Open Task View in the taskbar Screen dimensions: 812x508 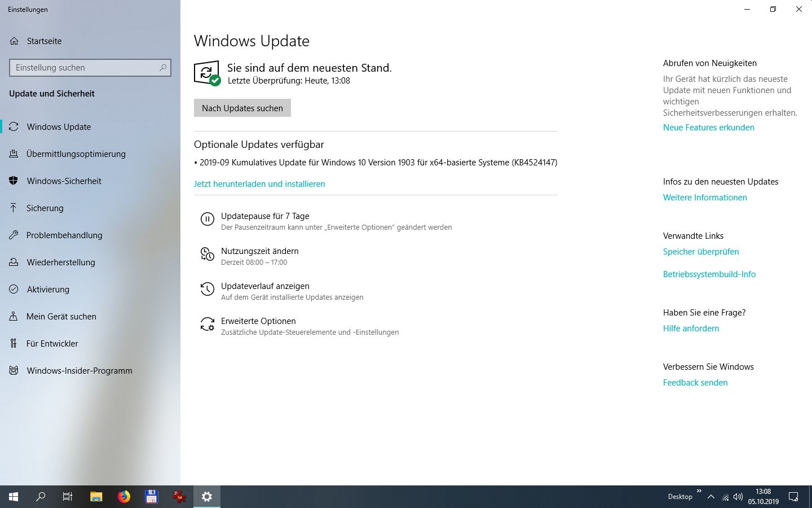tap(68, 497)
